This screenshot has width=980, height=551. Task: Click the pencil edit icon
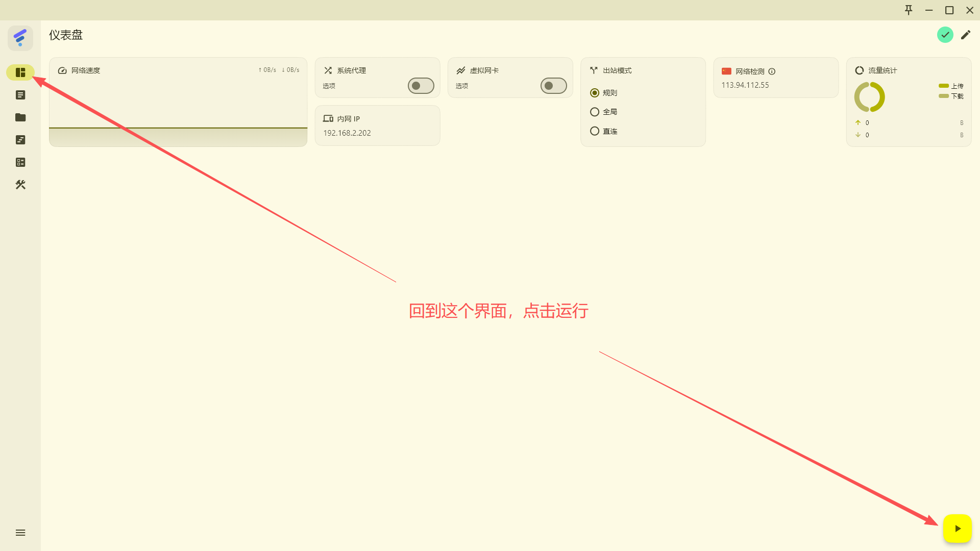coord(966,35)
